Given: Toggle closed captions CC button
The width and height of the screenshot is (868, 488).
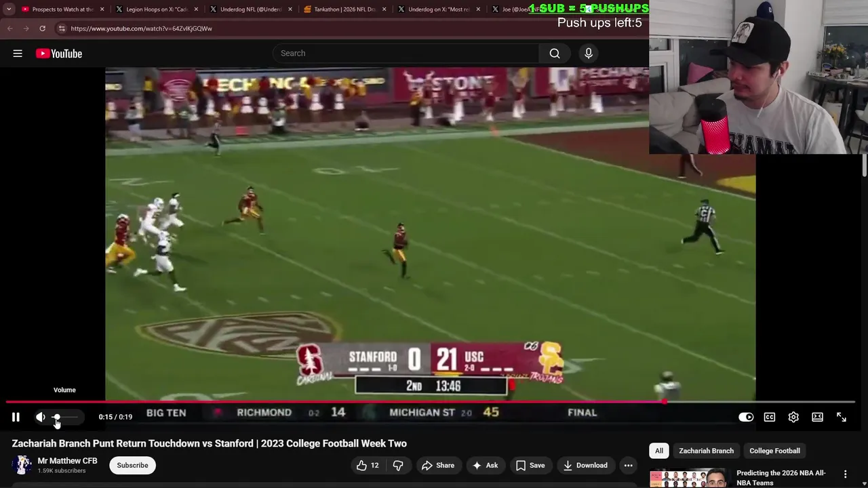Looking at the screenshot, I should pyautogui.click(x=770, y=418).
